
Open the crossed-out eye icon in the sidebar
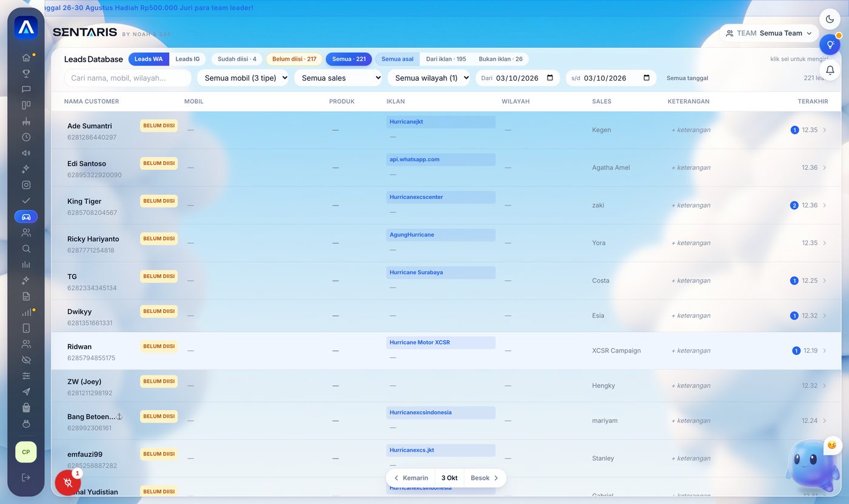[x=26, y=360]
